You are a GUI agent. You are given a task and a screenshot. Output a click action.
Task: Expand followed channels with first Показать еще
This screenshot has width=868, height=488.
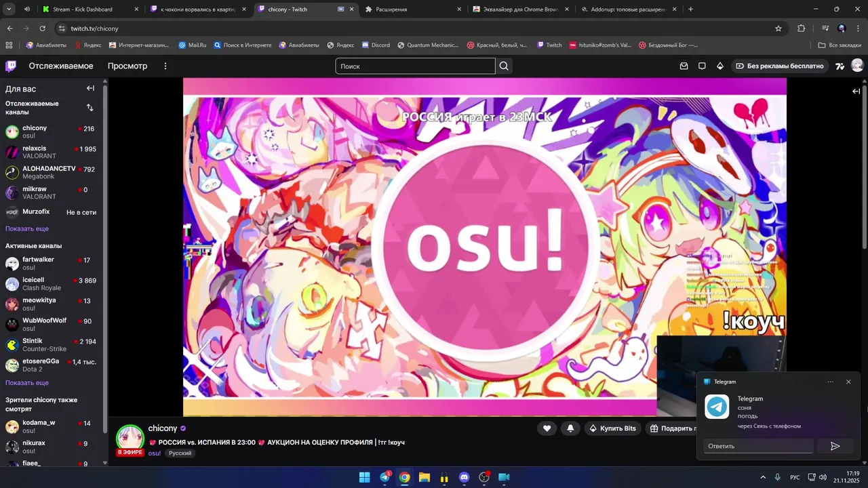(27, 228)
